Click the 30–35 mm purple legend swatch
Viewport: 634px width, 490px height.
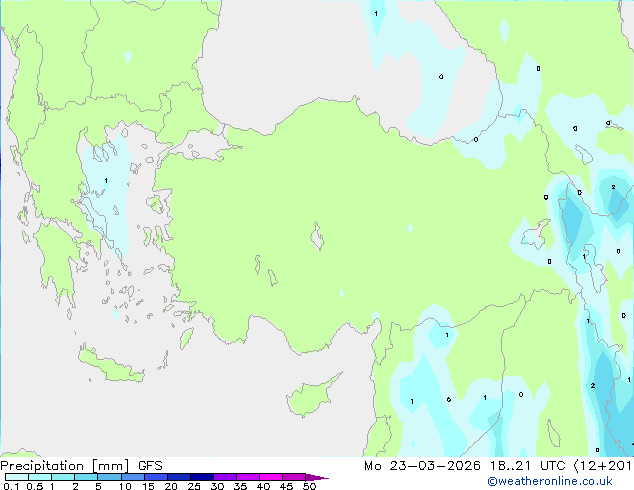pyautogui.click(x=225, y=477)
